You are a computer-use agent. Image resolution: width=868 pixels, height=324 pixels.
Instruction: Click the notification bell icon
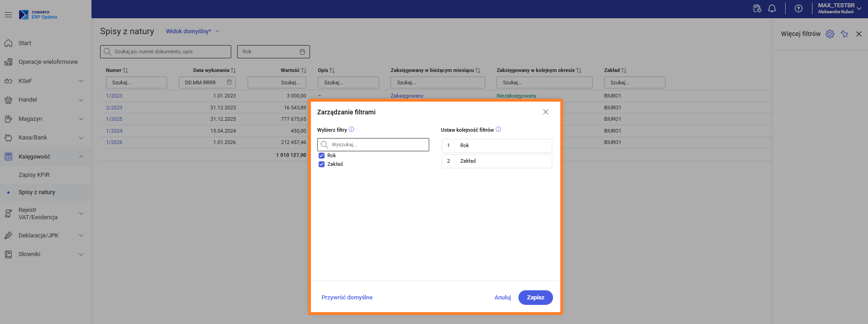(x=772, y=9)
